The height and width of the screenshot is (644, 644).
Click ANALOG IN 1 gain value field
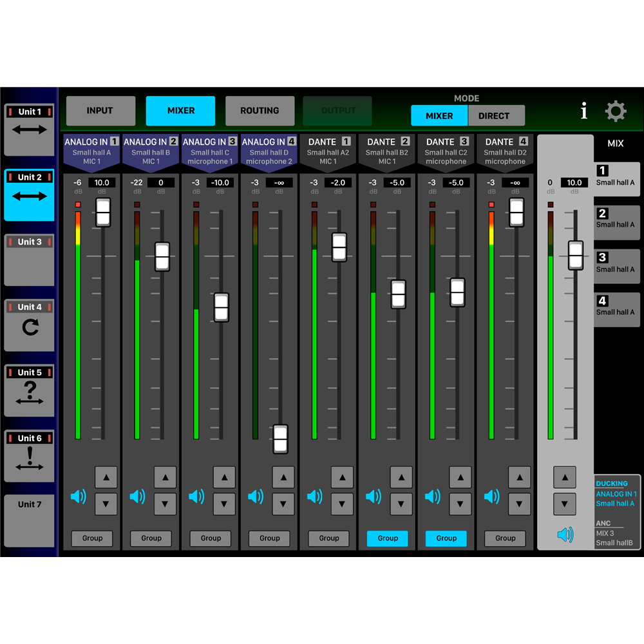(102, 183)
